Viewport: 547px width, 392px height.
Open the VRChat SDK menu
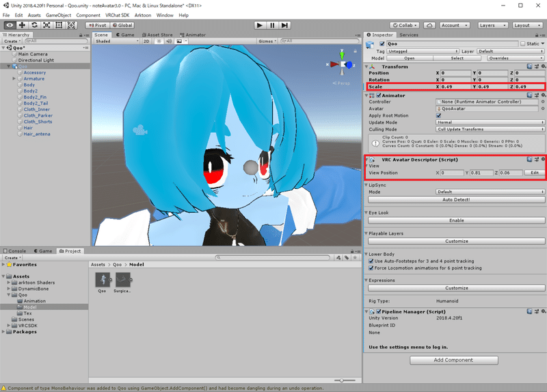117,15
